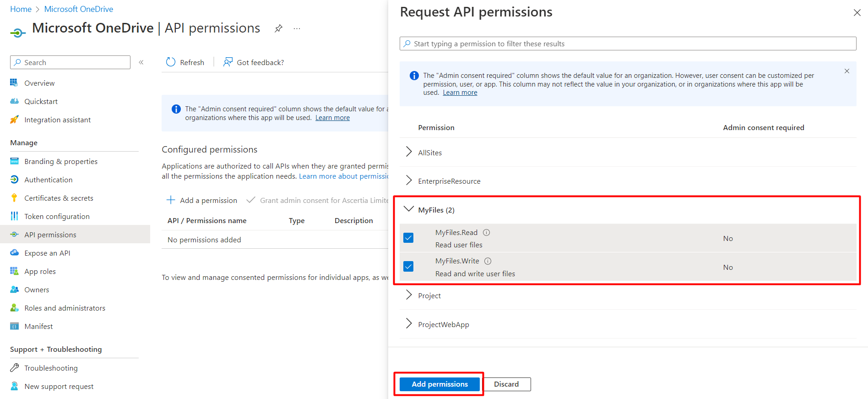Open Expose an API cloud icon
This screenshot has width=868, height=399.
pyautogui.click(x=14, y=253)
